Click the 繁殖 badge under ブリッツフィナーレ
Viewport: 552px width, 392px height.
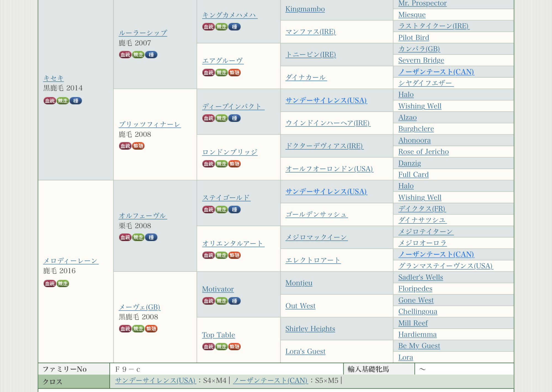(x=138, y=146)
